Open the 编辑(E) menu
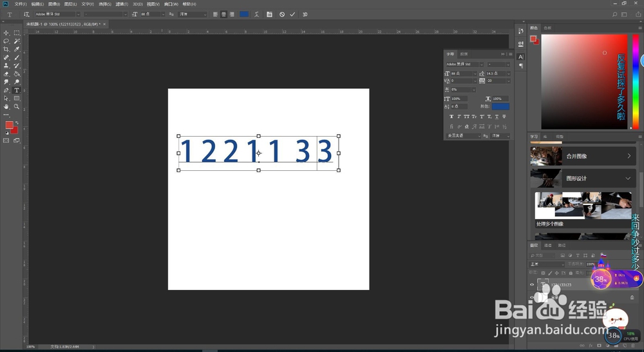Viewport: 644px width, 352px height. click(x=37, y=4)
